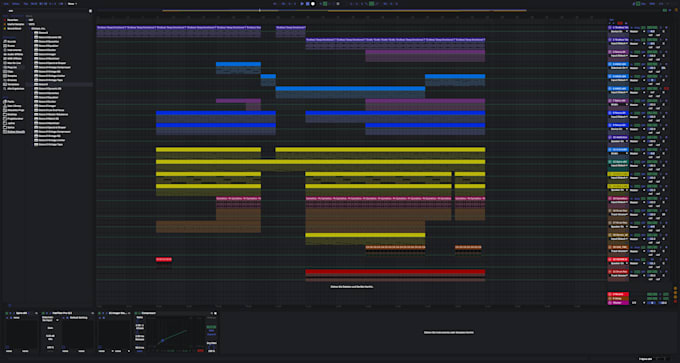Toggle the FabFilter Pro-Q device activator

[44, 313]
